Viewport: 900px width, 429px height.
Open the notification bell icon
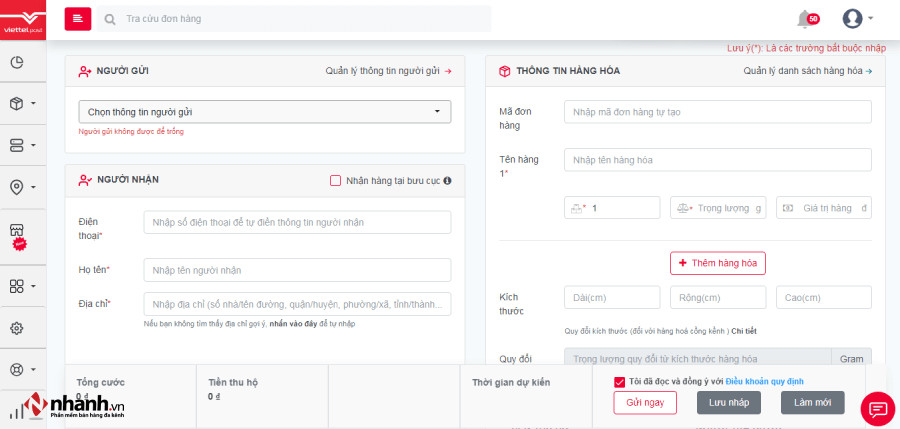[x=804, y=18]
